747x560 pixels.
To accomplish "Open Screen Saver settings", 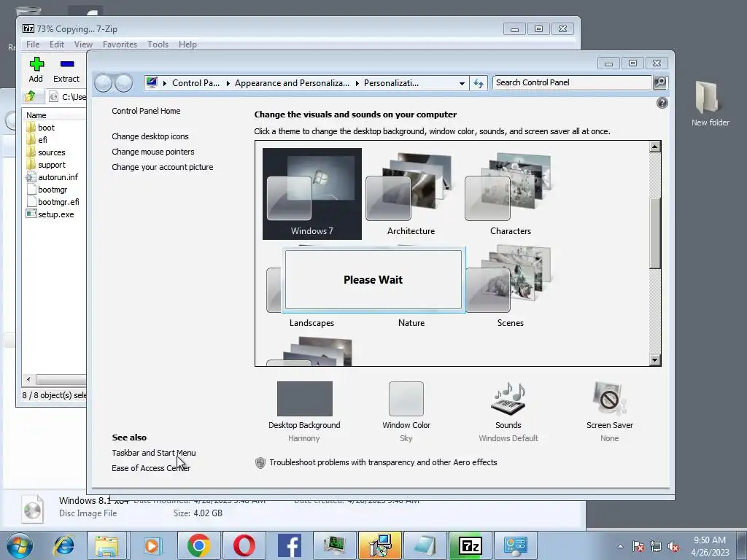I will coord(609,411).
